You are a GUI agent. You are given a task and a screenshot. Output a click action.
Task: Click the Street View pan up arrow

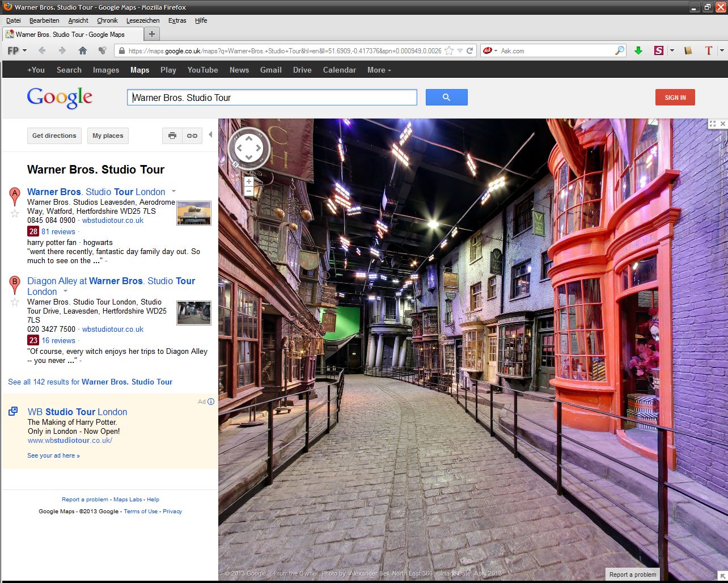point(248,139)
